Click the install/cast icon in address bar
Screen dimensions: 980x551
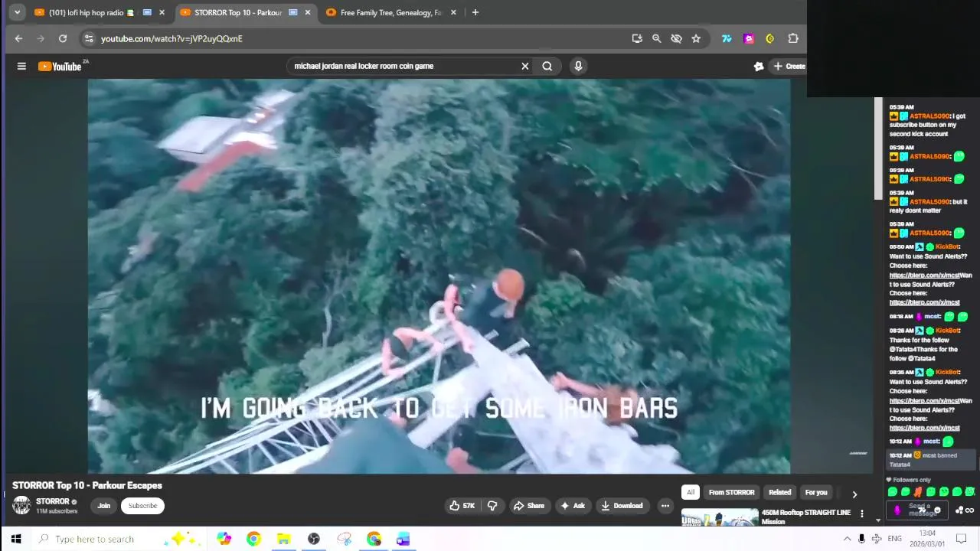tap(637, 38)
